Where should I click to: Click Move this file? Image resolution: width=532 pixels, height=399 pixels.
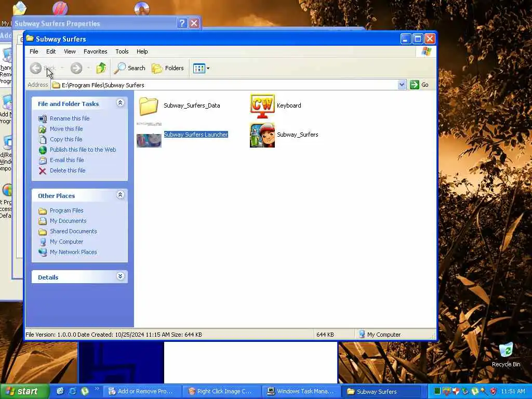tap(66, 129)
